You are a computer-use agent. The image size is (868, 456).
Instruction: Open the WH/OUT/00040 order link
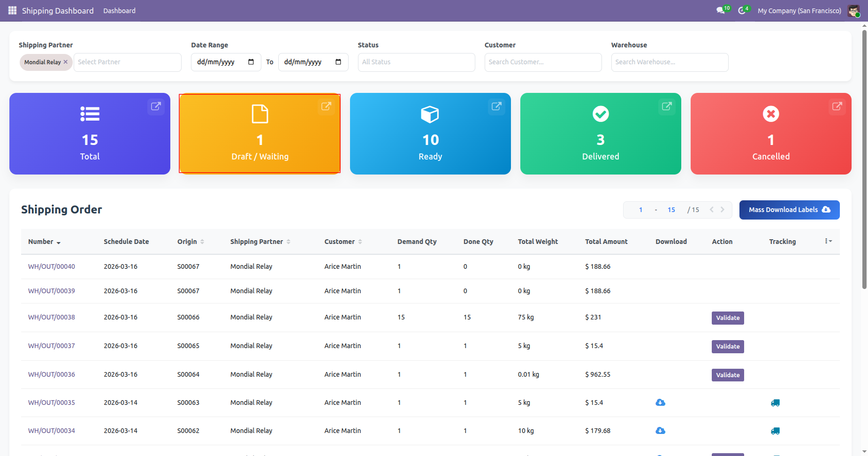click(x=52, y=266)
